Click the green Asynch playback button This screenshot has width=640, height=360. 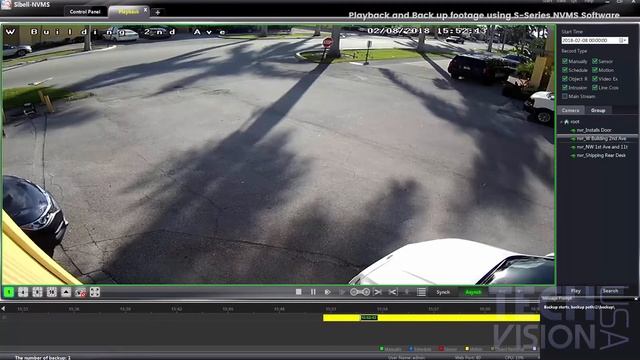(473, 292)
